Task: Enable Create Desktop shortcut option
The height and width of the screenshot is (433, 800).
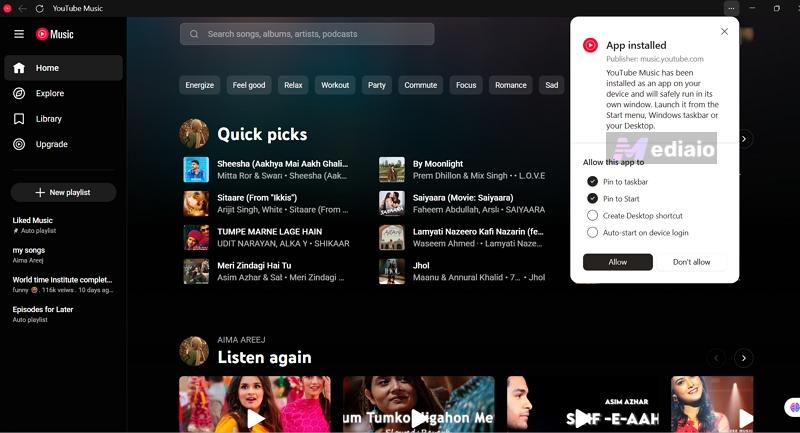Action: pos(592,216)
